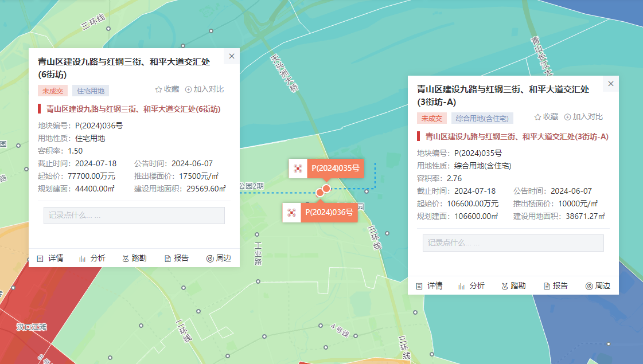
Task: Click the 未成交 tag in 6街坊 popup
Action: pos(53,91)
